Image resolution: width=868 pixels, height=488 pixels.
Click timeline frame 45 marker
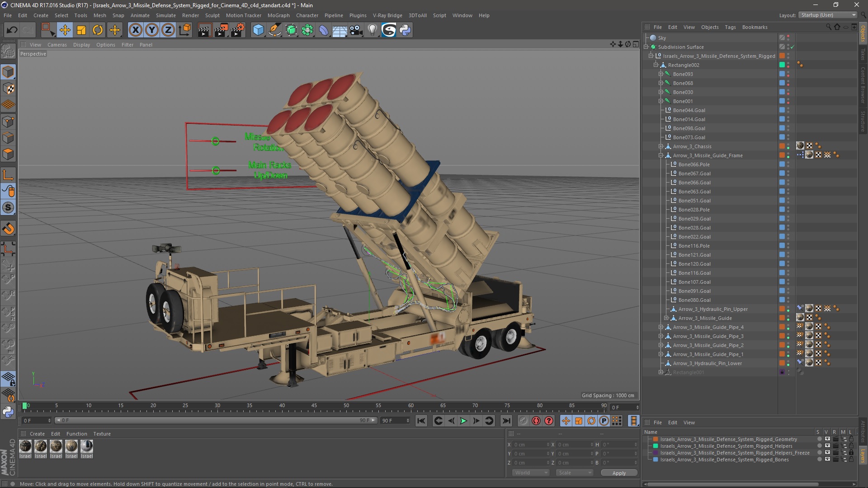coord(314,406)
